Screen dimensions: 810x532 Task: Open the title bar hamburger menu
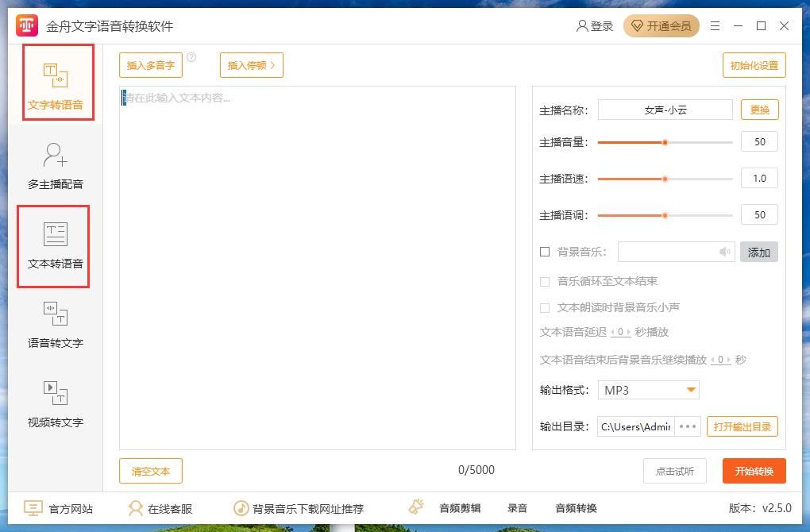pyautogui.click(x=715, y=26)
